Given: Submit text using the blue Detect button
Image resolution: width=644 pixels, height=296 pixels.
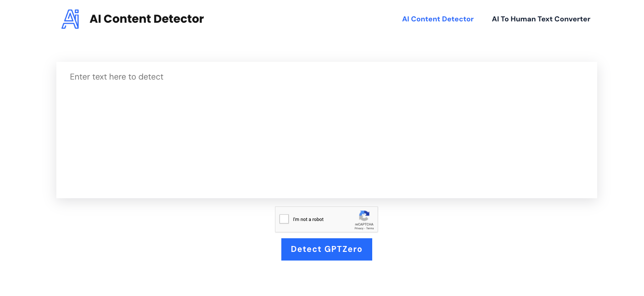Looking at the screenshot, I should click(x=326, y=249).
